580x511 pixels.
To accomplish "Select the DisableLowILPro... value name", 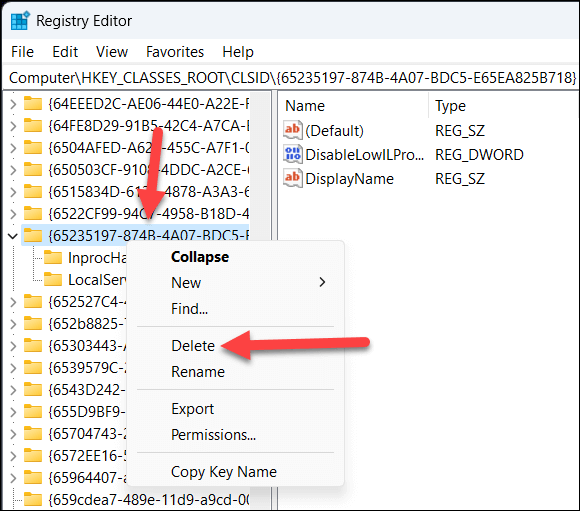I will (364, 155).
